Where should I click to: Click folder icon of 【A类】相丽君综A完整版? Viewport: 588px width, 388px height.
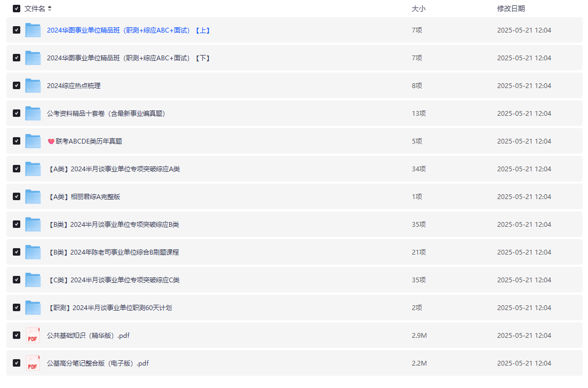(33, 196)
